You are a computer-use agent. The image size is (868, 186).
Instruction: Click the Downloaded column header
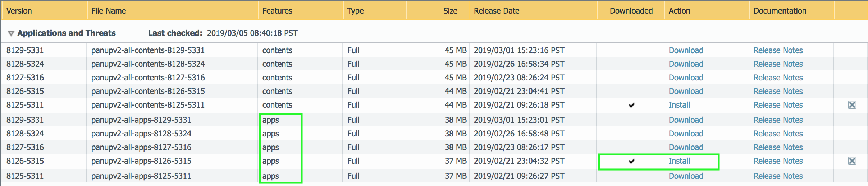coord(631,11)
